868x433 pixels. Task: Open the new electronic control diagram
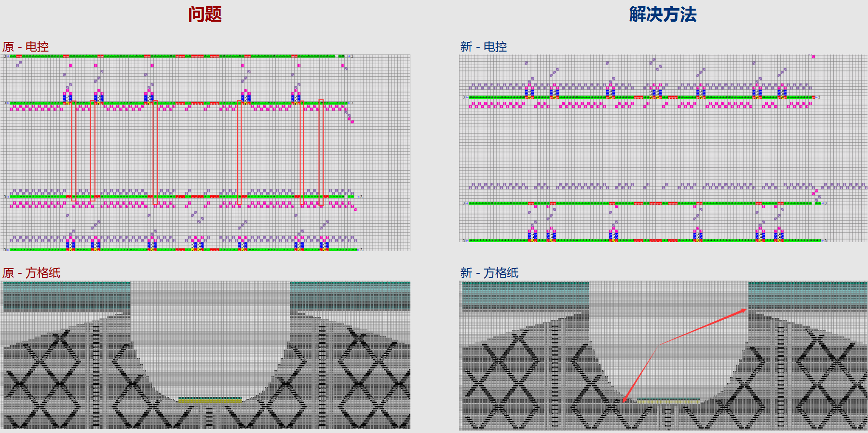point(664,148)
